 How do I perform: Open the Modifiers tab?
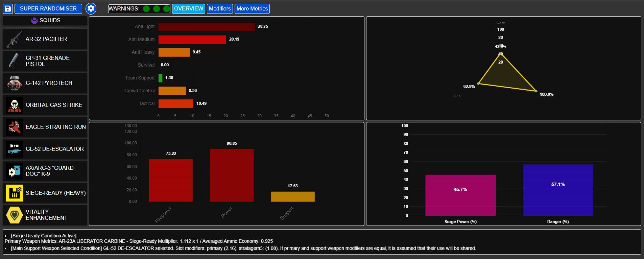220,9
